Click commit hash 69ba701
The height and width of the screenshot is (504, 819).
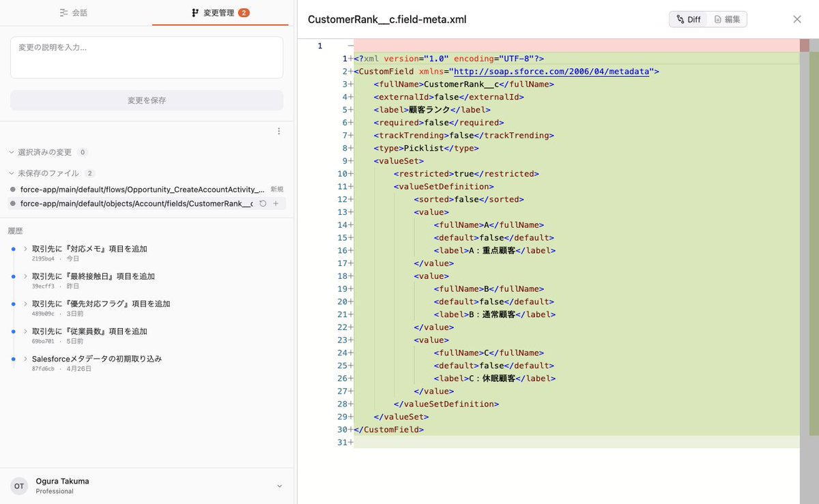(43, 341)
